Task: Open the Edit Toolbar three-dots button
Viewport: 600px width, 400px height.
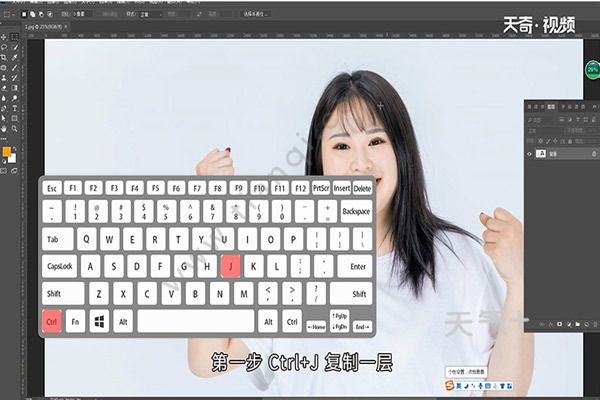Action: (x=4, y=139)
